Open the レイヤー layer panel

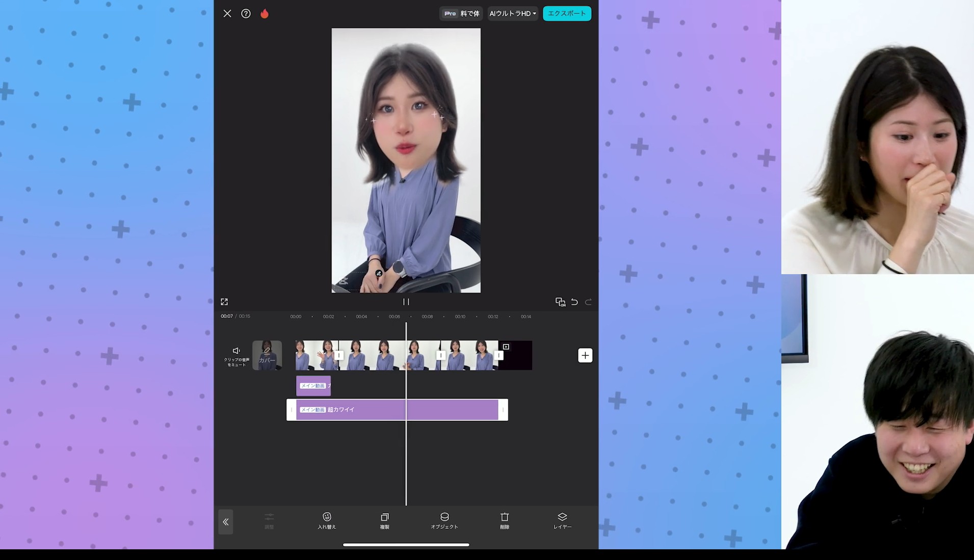click(x=562, y=521)
